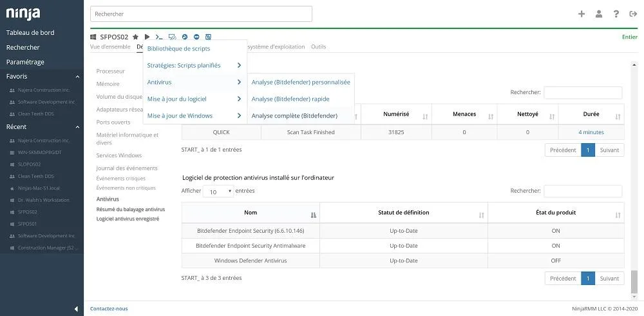Image resolution: width=644 pixels, height=316 pixels.
Task: Open the help question mark icon
Action: 616,14
